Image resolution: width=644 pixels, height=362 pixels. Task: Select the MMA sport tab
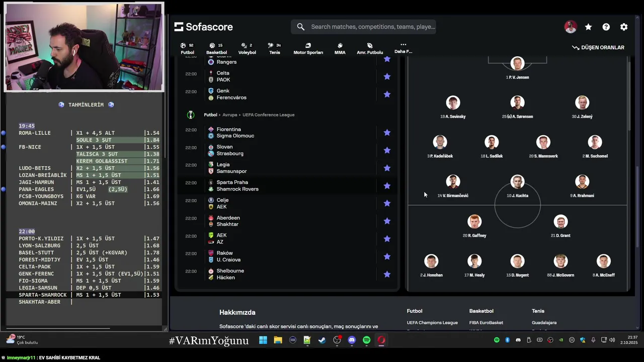pyautogui.click(x=340, y=48)
